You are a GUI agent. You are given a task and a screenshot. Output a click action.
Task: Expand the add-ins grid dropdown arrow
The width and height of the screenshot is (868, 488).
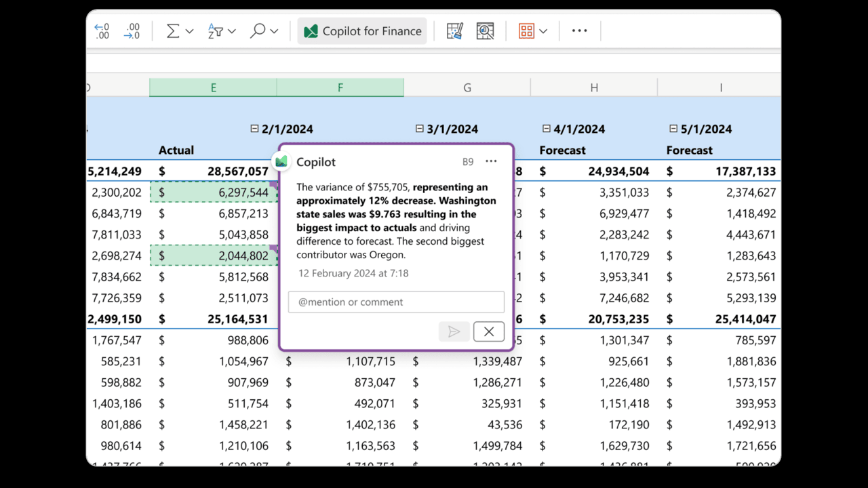[x=543, y=31]
